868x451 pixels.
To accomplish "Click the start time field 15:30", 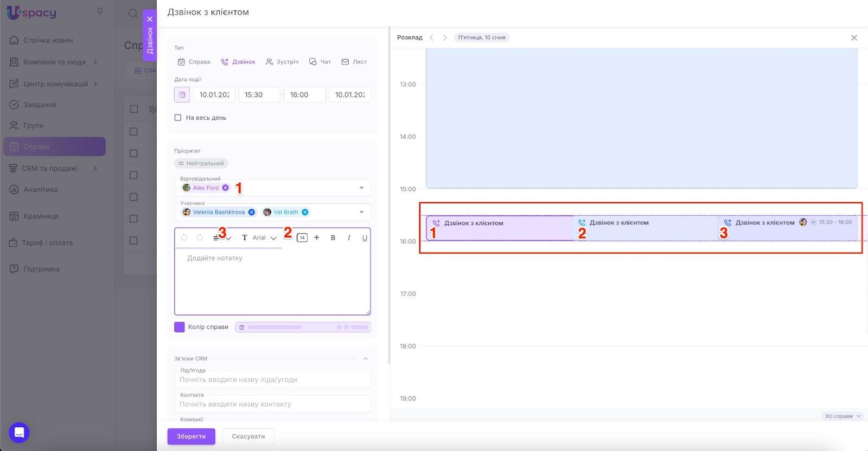I will click(x=259, y=94).
